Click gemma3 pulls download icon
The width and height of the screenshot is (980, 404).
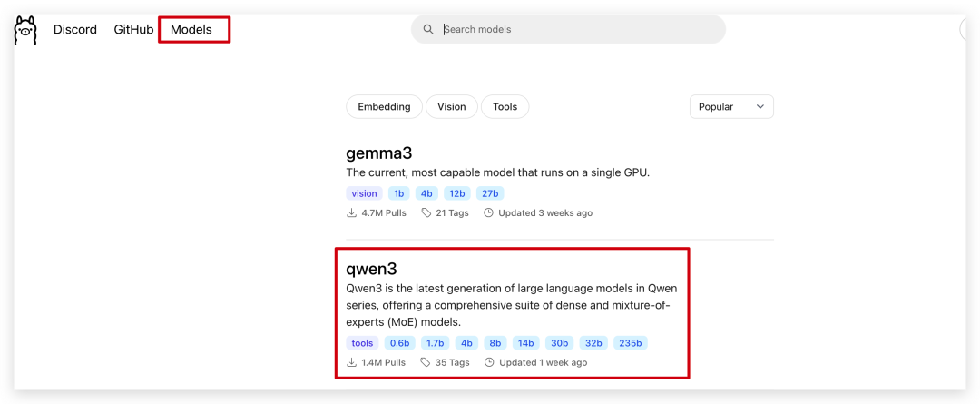click(351, 212)
